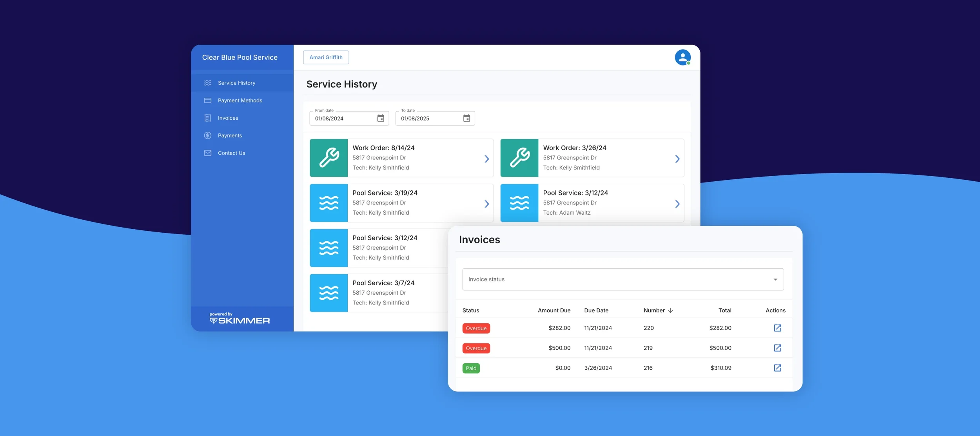Click the Payments dollar icon
This screenshot has height=436, width=980.
(x=207, y=135)
